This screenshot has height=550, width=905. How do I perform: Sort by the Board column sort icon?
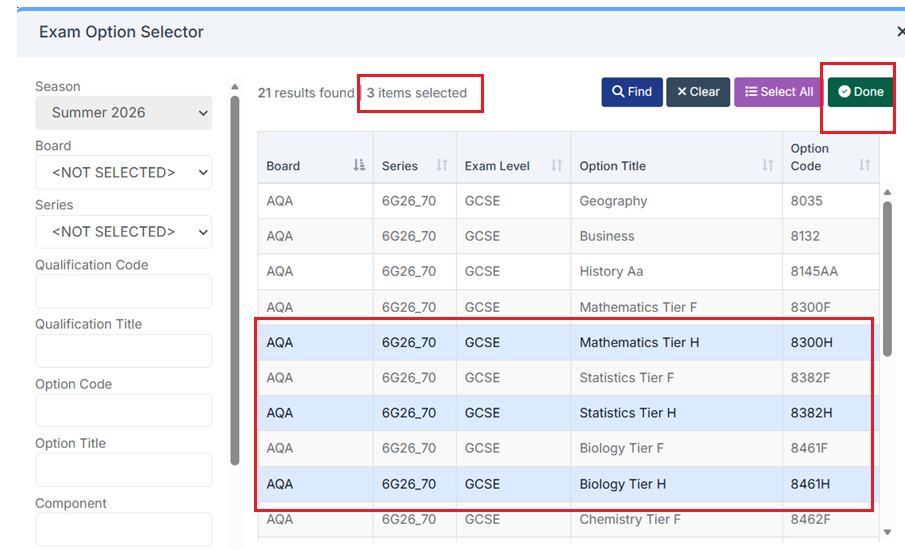click(x=359, y=166)
